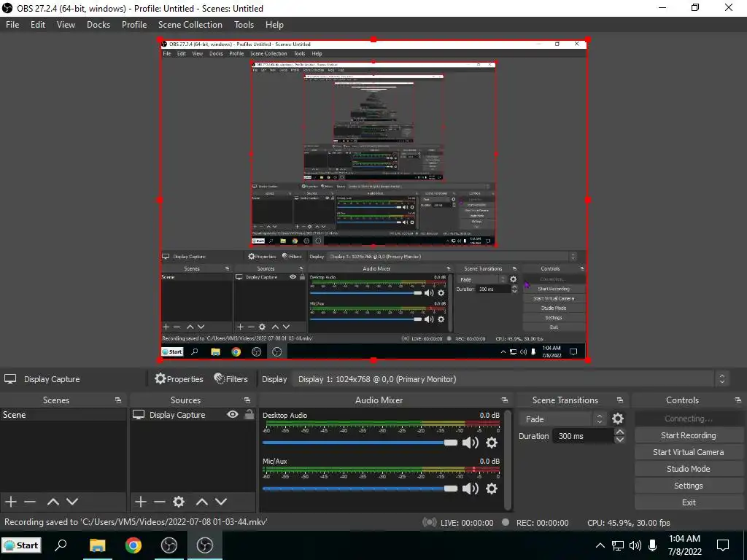Viewport: 747px width, 560px height.
Task: Open Google Chrome from the taskbar
Action: pos(133,545)
